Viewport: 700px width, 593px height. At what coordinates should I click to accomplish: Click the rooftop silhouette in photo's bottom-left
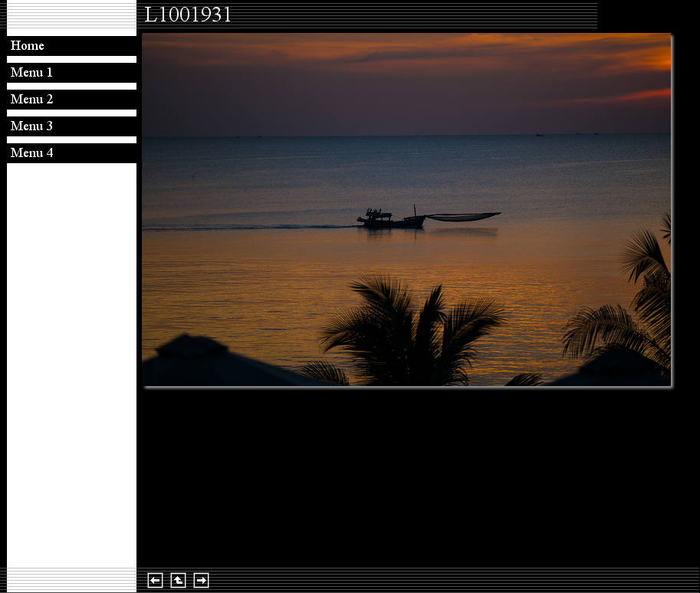pos(199,364)
